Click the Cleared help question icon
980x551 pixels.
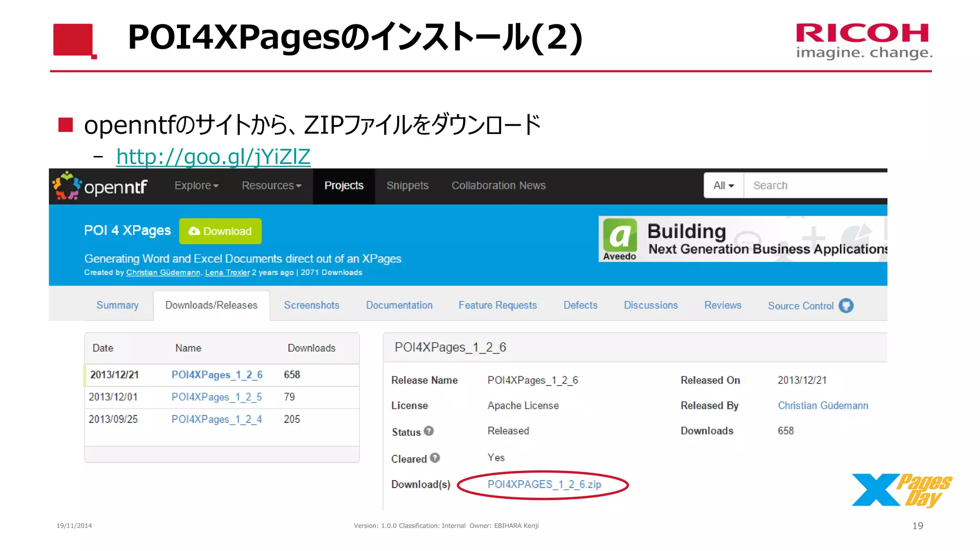click(x=434, y=458)
